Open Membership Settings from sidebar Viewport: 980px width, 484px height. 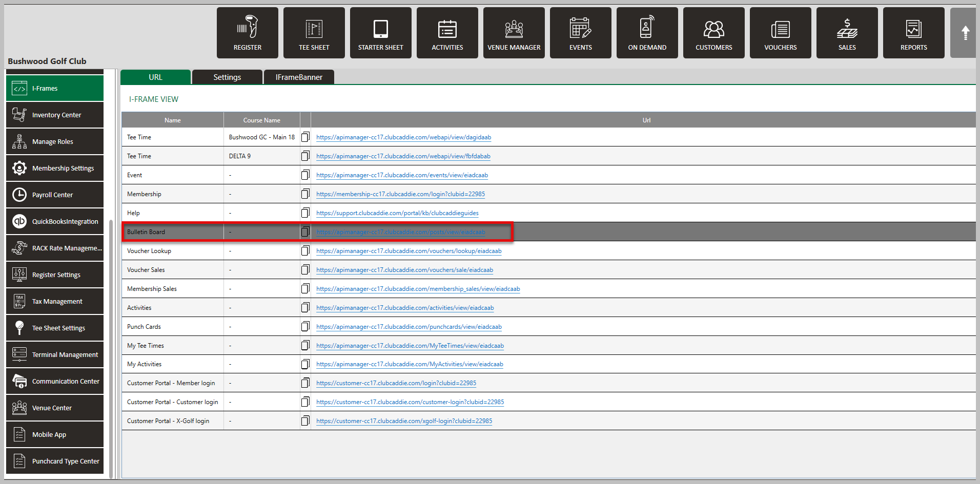coord(55,168)
